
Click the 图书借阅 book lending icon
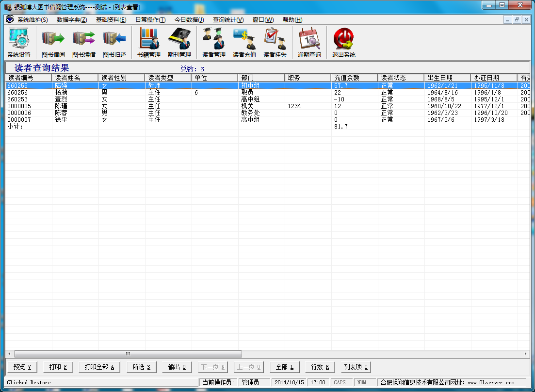(x=53, y=43)
